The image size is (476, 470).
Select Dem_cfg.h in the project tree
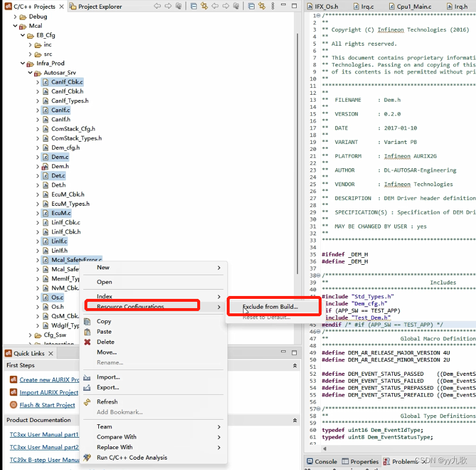coord(65,147)
